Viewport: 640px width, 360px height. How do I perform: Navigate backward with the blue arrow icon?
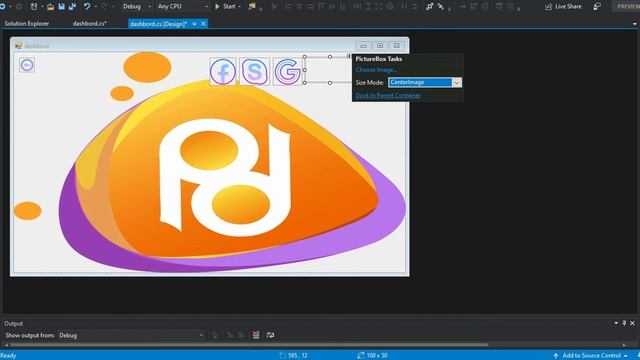[x=2, y=7]
